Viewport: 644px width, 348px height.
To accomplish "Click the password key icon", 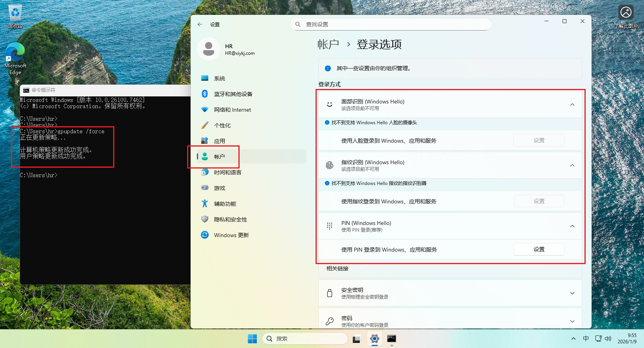I will pyautogui.click(x=330, y=321).
